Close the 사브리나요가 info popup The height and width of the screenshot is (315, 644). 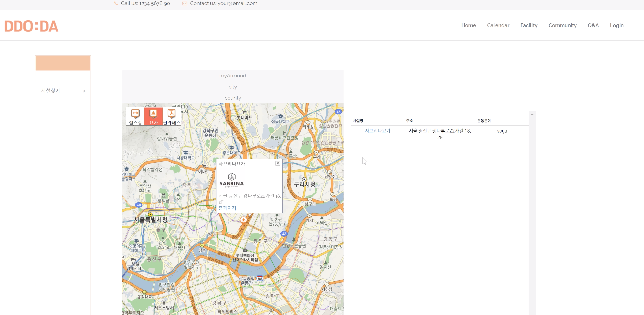[278, 163]
